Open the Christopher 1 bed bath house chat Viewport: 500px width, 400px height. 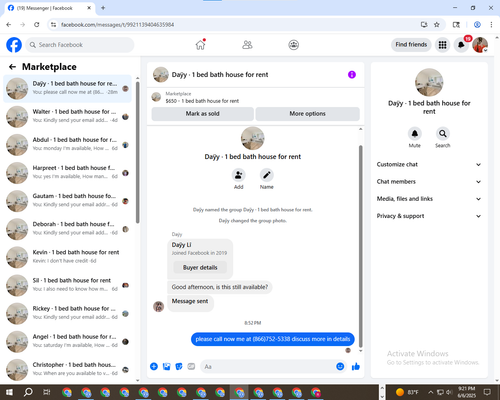coord(67,370)
